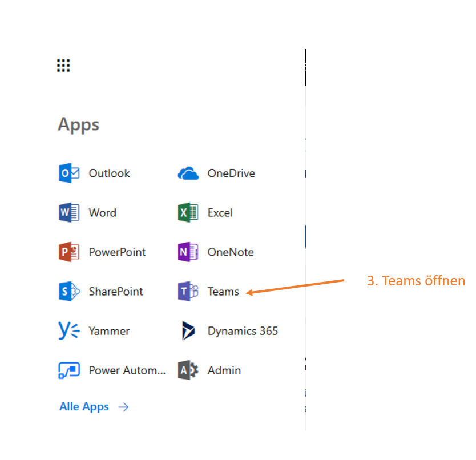
Task: Open the Word app icon
Action: tap(69, 212)
